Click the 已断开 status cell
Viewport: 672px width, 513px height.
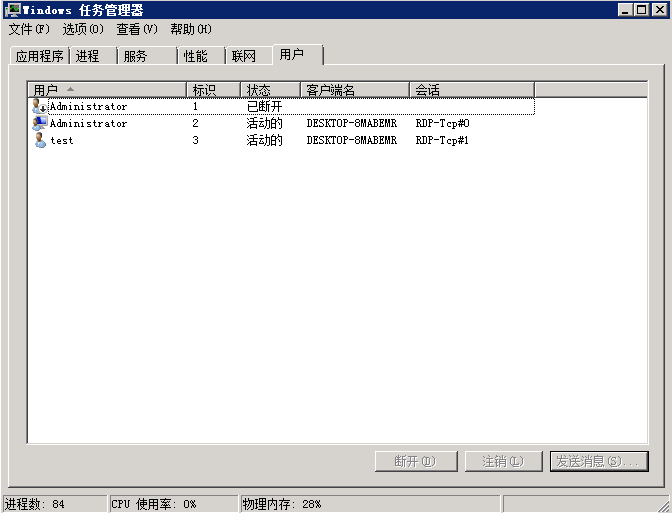[x=264, y=106]
